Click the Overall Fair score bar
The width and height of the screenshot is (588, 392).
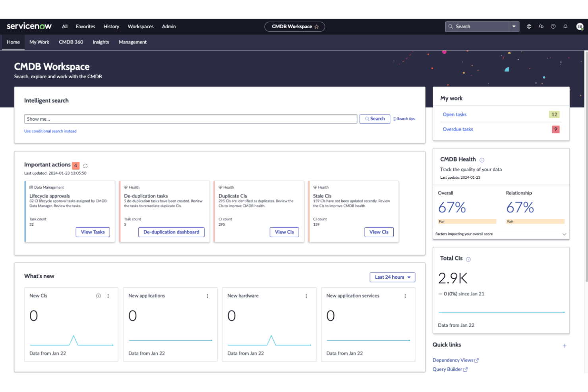click(467, 222)
